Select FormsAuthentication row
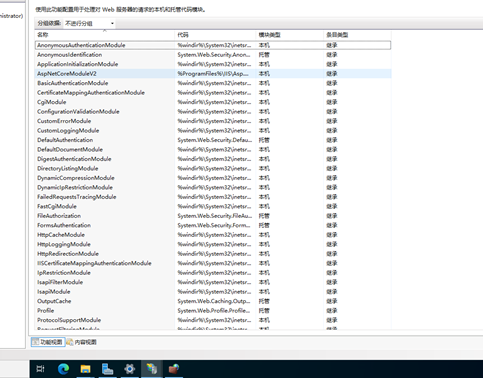The height and width of the screenshot is (378, 483). pos(213,225)
